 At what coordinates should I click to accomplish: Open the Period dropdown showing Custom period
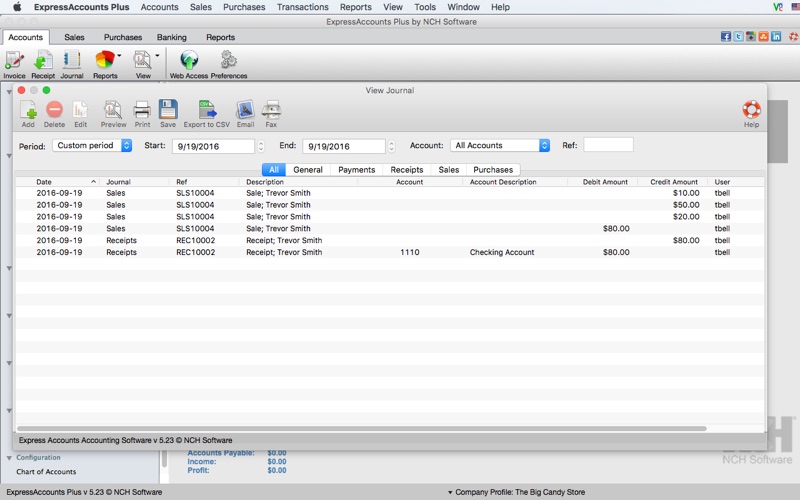(x=92, y=145)
